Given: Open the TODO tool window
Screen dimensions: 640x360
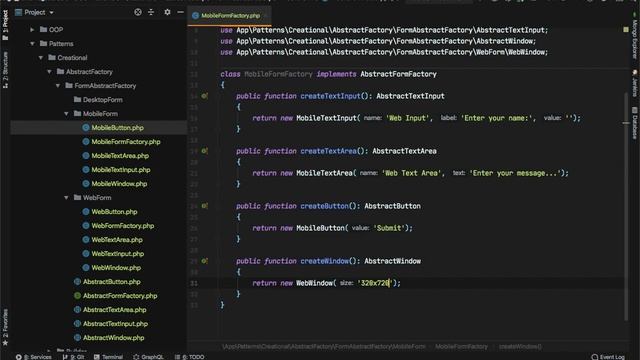Looking at the screenshot, I should (x=190, y=357).
